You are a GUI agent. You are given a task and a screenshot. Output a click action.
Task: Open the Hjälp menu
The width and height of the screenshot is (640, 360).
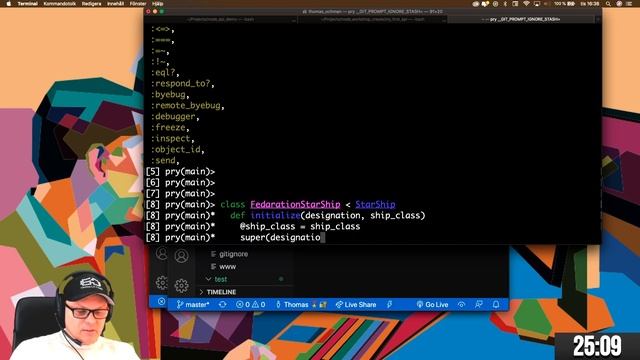tap(158, 4)
